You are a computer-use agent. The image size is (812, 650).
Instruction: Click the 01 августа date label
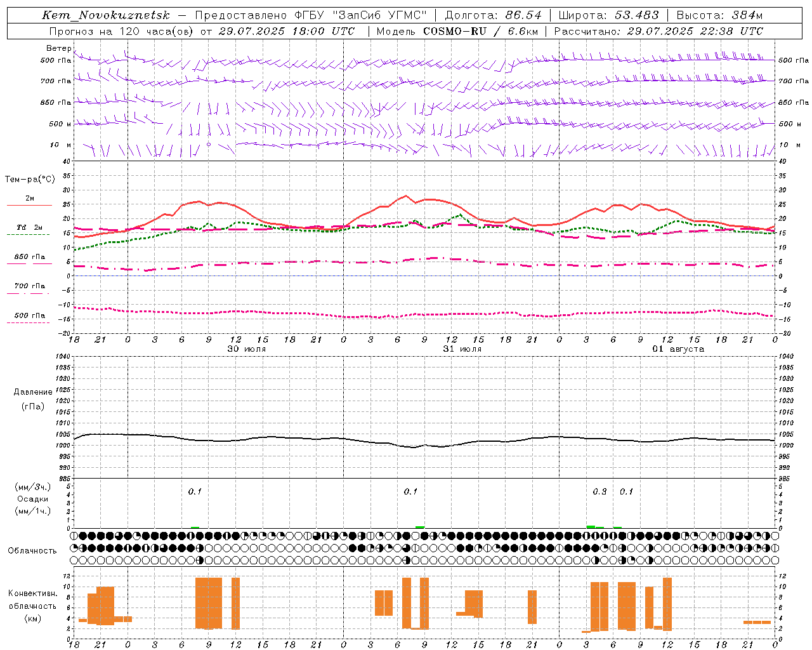[x=678, y=349]
